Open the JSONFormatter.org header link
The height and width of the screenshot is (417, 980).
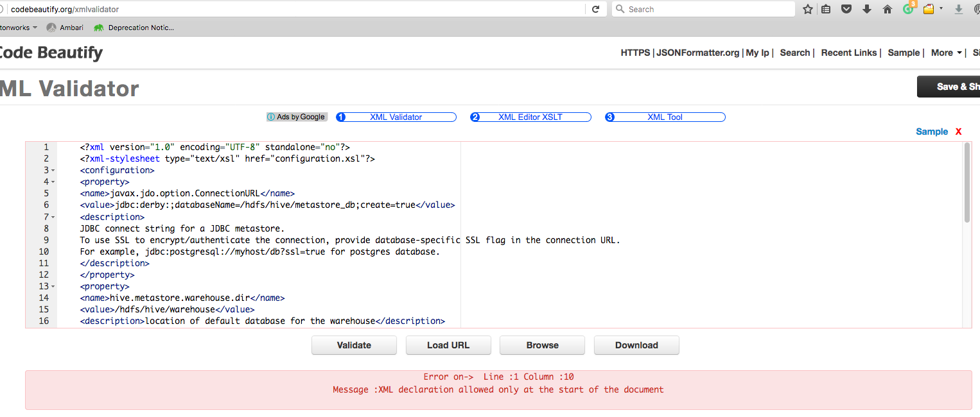click(x=697, y=53)
